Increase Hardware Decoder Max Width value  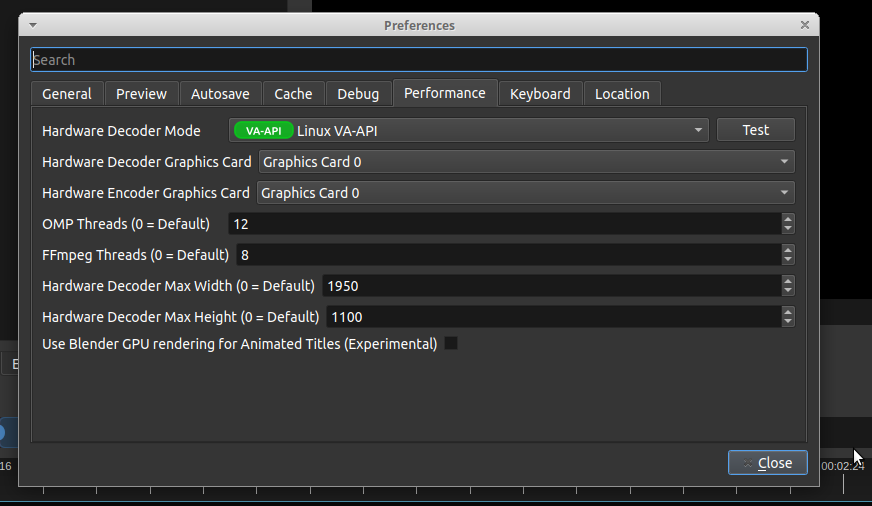tap(787, 281)
